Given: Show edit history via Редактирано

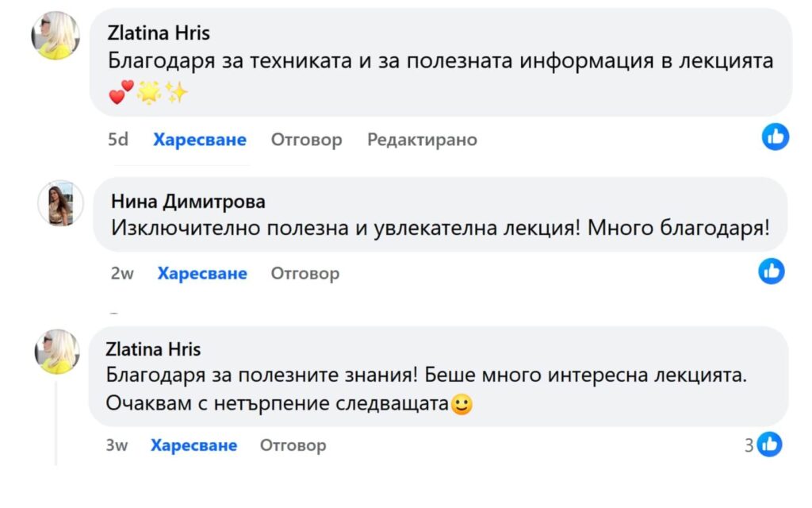Looking at the screenshot, I should tap(422, 140).
